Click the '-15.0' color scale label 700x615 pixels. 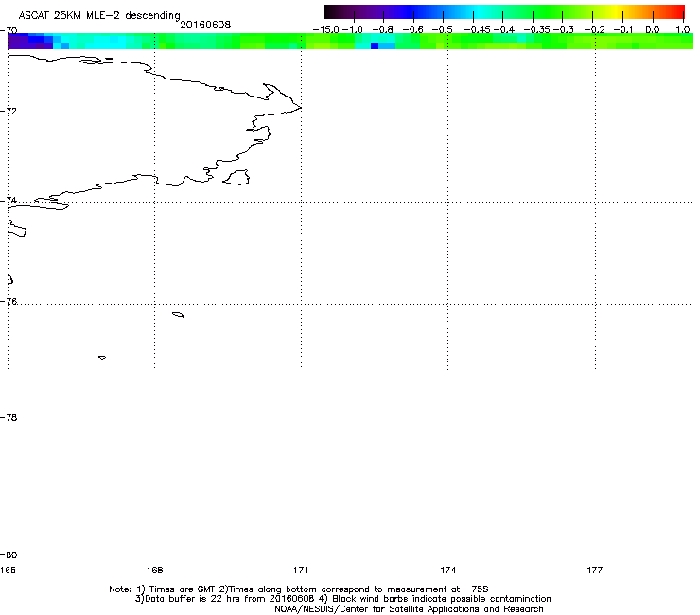[326, 30]
